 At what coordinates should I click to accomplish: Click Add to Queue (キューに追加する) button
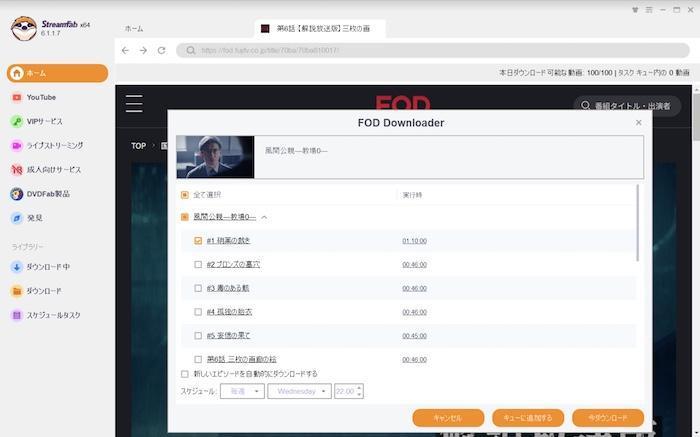click(x=528, y=418)
